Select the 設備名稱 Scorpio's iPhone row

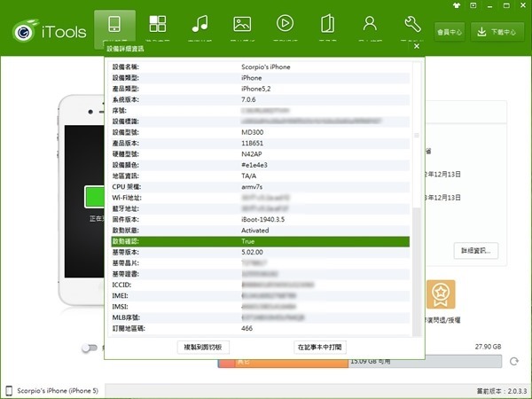pyautogui.click(x=260, y=66)
